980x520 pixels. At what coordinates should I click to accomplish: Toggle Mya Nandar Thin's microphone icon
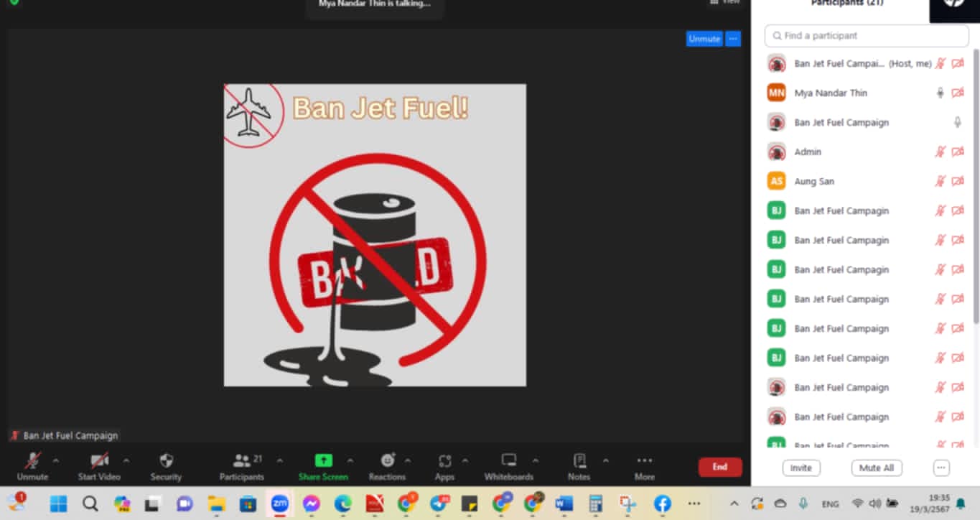pos(941,93)
